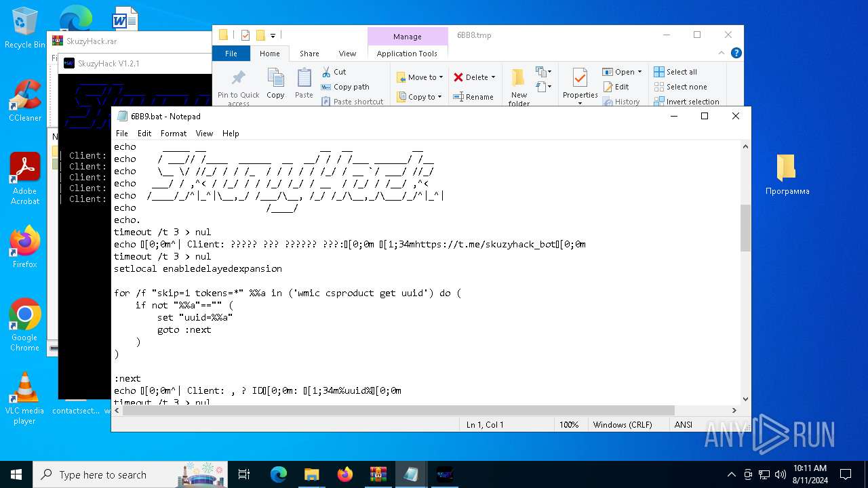The width and height of the screenshot is (868, 488).
Task: Open the Программа folder on desktop
Action: click(x=787, y=174)
